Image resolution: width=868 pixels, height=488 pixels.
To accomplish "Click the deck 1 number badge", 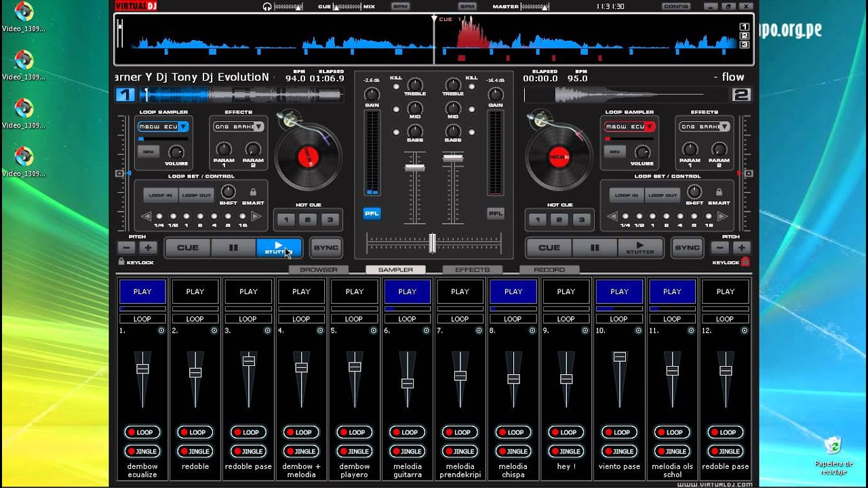I will [125, 95].
